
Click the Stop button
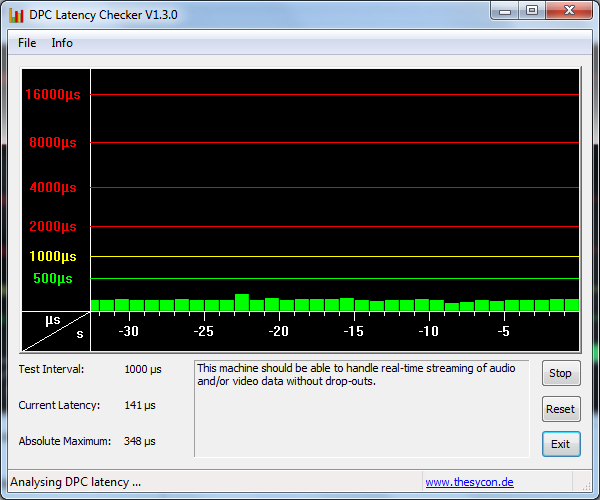(561, 373)
